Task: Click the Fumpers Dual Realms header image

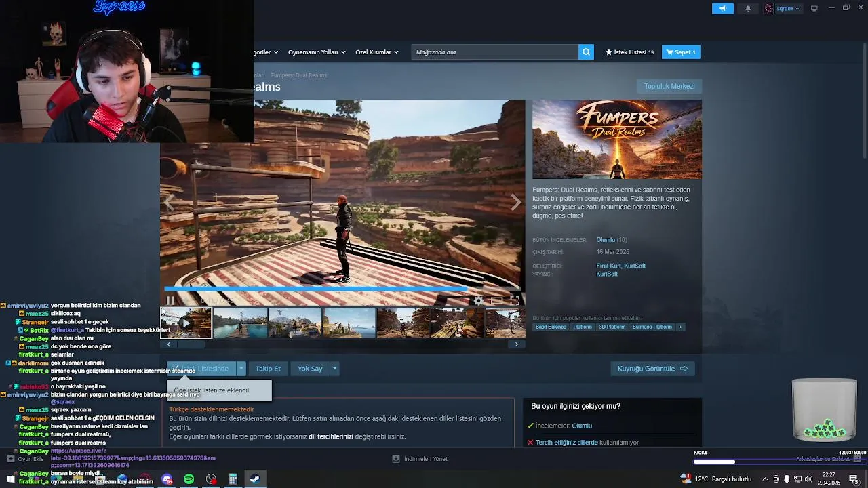Action: click(617, 140)
